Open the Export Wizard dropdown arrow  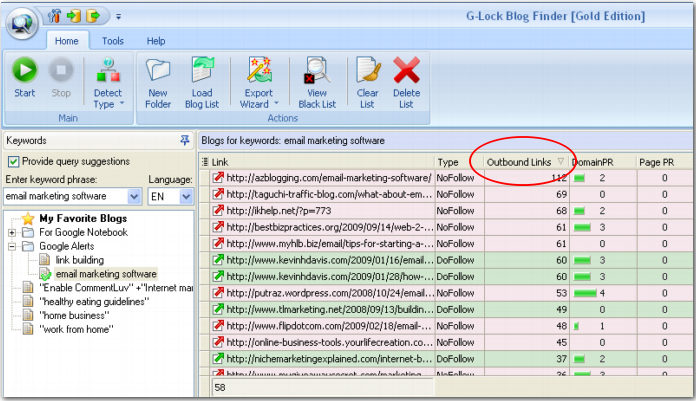coord(276,103)
